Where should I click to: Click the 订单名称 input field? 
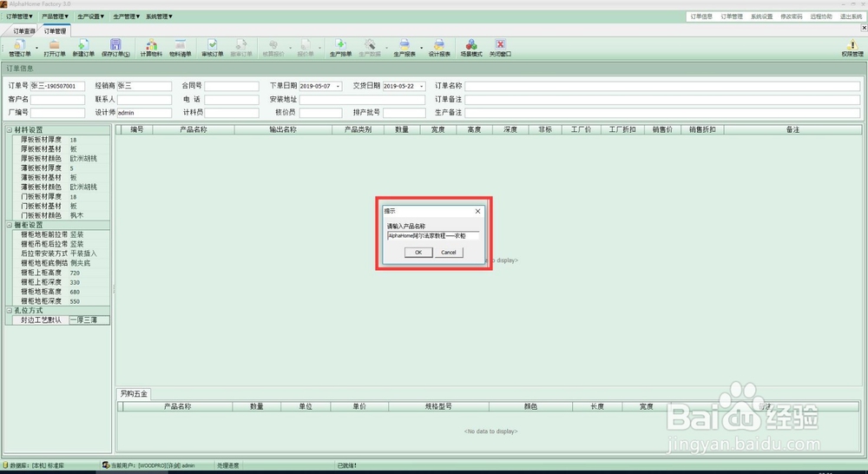(x=662, y=87)
